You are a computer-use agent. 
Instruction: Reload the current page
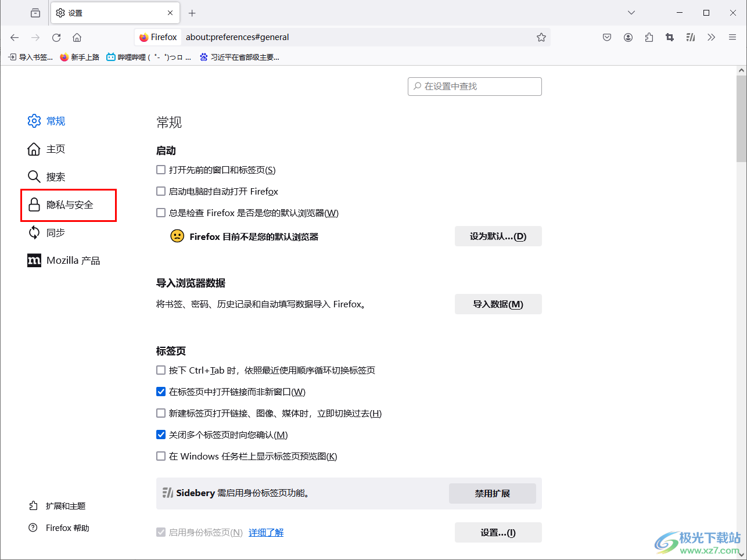[56, 37]
